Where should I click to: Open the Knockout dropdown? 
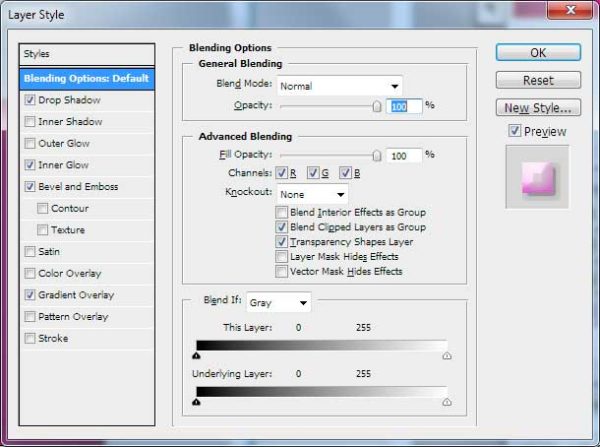[x=313, y=194]
